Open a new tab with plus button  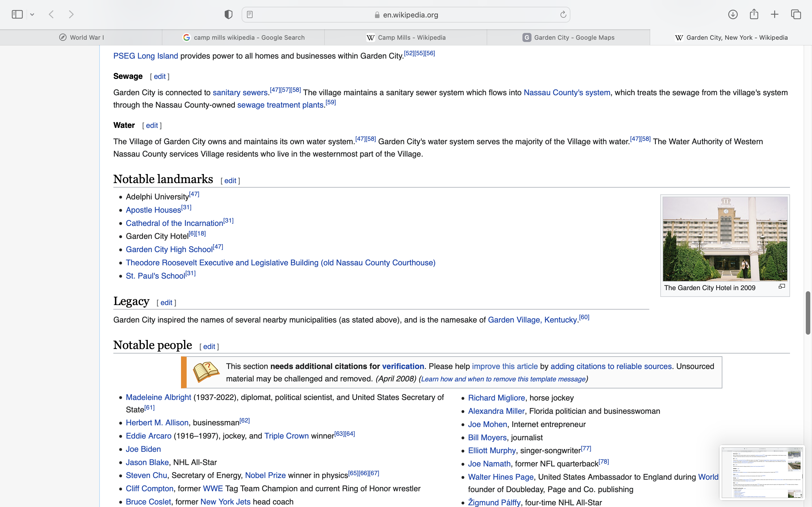[775, 14]
